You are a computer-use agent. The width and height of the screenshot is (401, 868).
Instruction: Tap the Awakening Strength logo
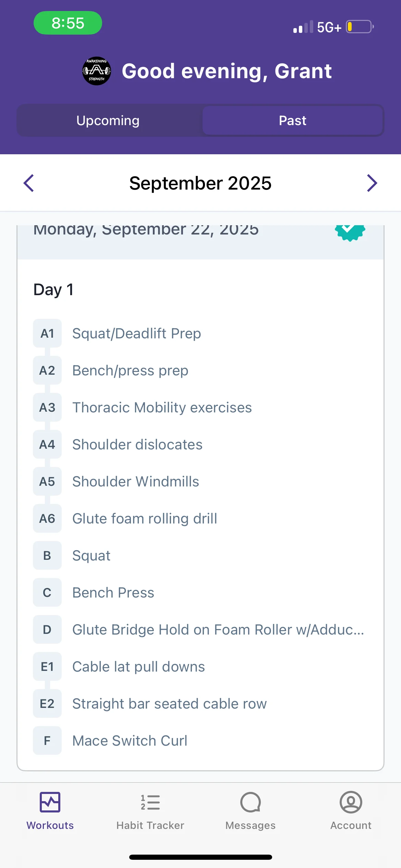[x=97, y=71]
